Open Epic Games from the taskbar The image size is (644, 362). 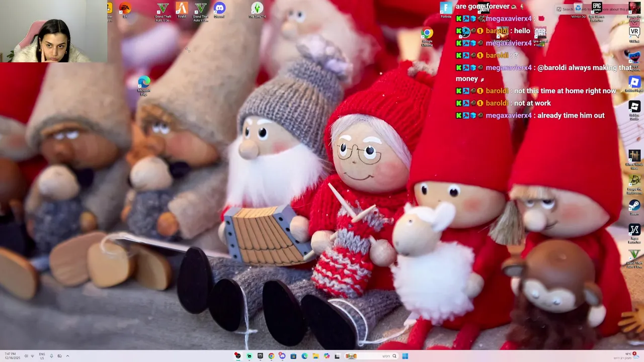tap(260, 356)
